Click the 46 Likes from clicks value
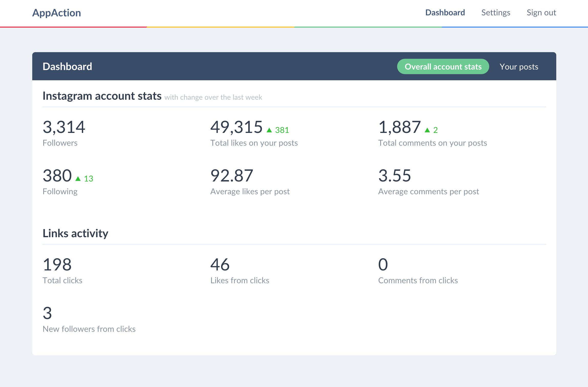 click(220, 265)
